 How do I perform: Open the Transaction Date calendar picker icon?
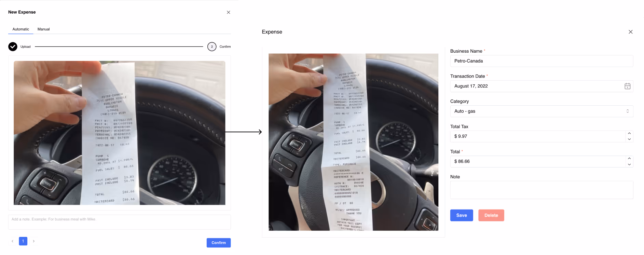[x=627, y=86]
